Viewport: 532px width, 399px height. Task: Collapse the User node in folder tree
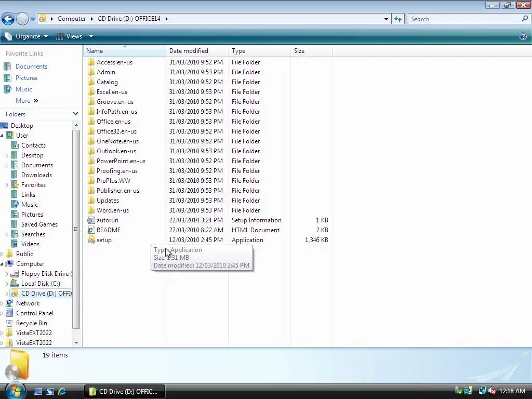2,136
